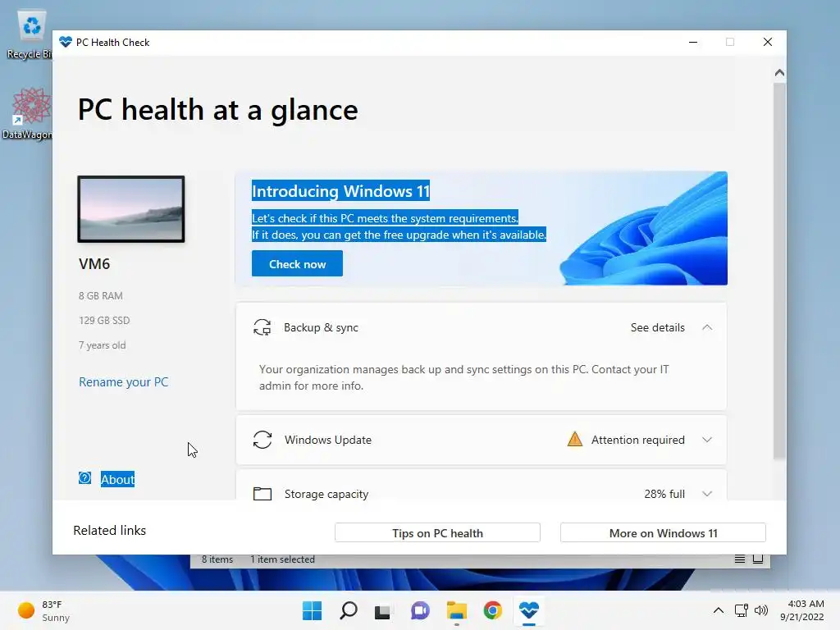Click the 129 GB SSD text

pos(104,321)
